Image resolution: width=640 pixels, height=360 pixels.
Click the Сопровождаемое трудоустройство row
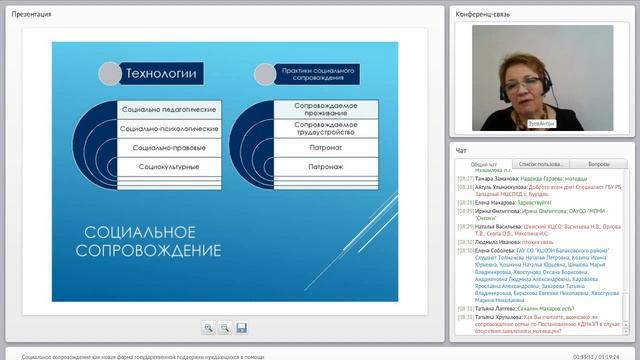tap(326, 129)
